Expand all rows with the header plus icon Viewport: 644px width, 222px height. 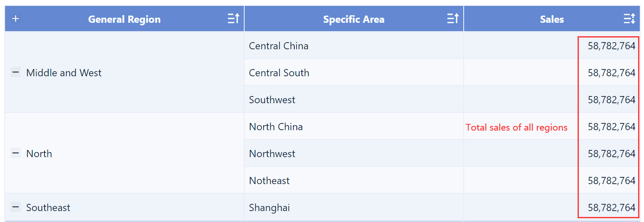(16, 19)
